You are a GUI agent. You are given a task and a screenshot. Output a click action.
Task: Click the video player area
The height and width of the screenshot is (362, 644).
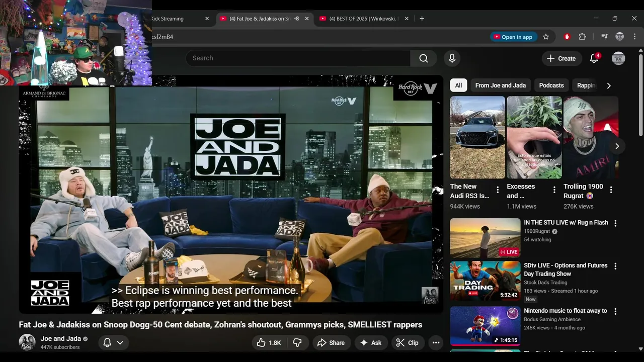pyautogui.click(x=231, y=194)
